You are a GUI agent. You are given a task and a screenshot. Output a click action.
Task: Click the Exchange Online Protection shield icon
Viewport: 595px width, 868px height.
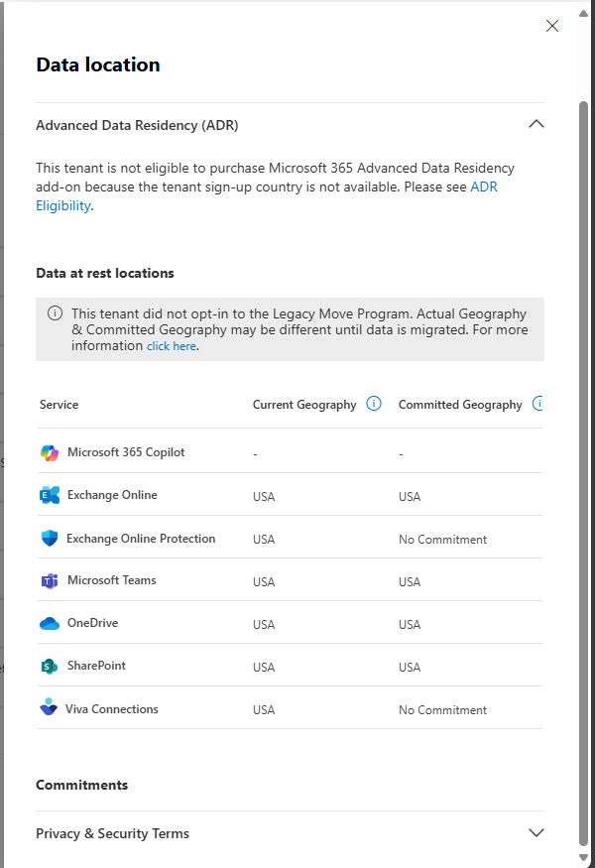50,539
